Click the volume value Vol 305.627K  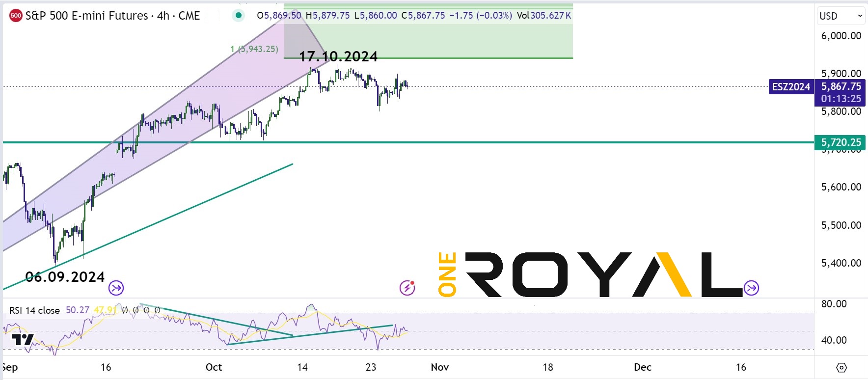click(544, 16)
